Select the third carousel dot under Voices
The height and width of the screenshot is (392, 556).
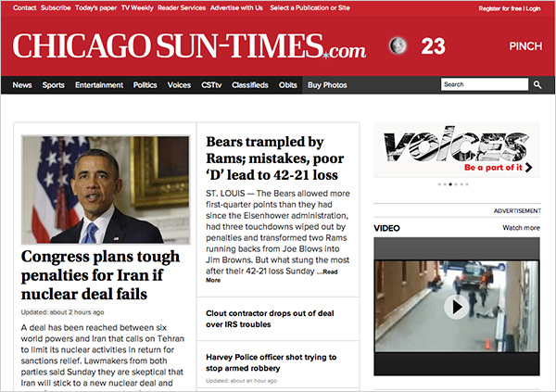pos(450,184)
